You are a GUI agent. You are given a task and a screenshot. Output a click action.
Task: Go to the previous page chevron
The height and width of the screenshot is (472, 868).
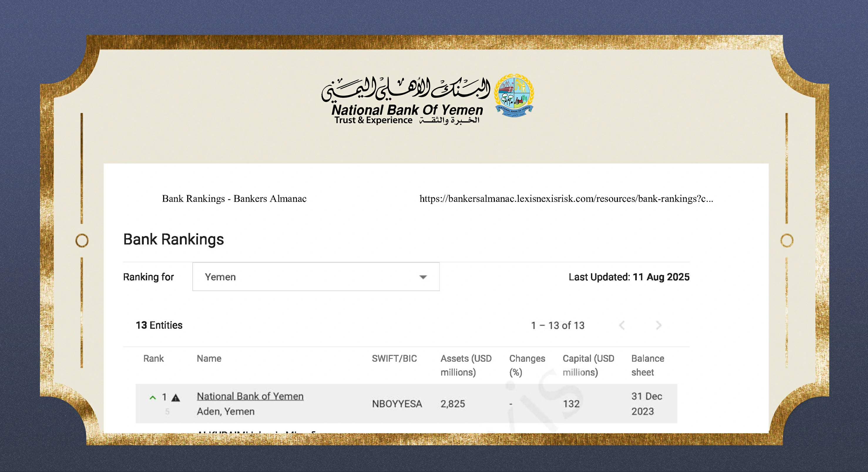pos(622,325)
